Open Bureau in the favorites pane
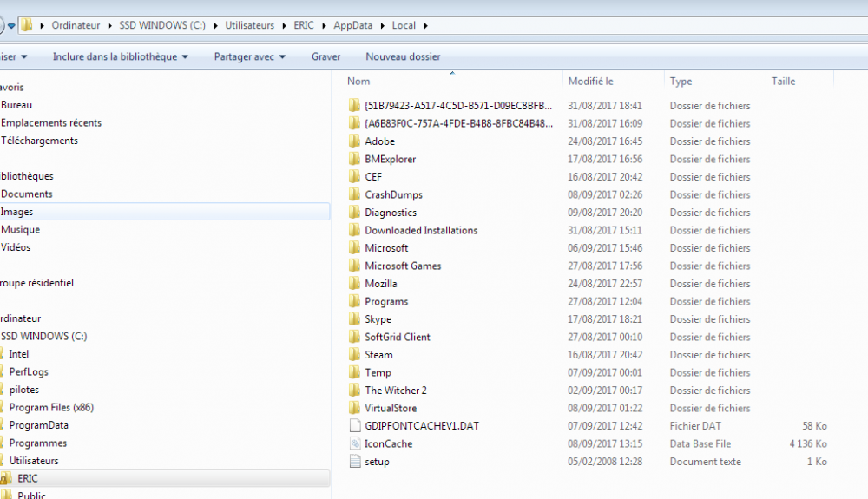Image resolution: width=868 pixels, height=499 pixels. pos(16,104)
